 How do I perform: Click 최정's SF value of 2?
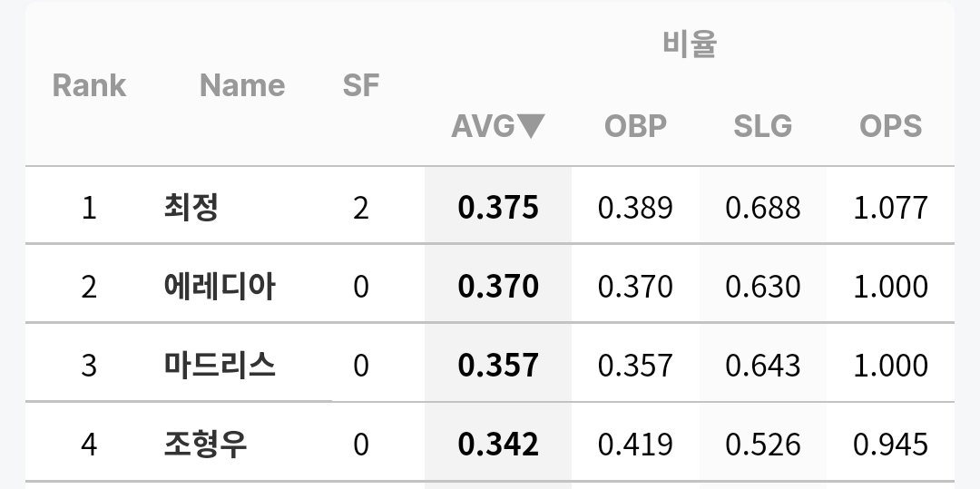[x=360, y=208]
